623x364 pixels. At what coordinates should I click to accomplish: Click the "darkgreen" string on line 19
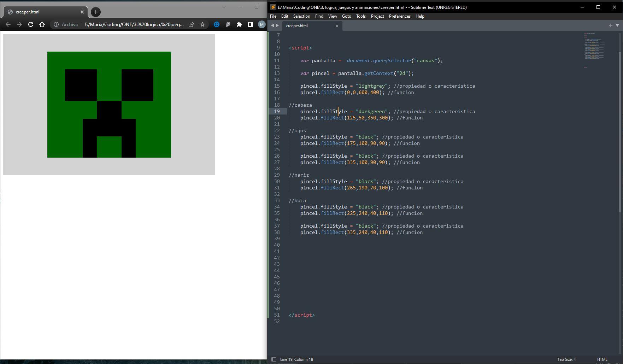371,111
